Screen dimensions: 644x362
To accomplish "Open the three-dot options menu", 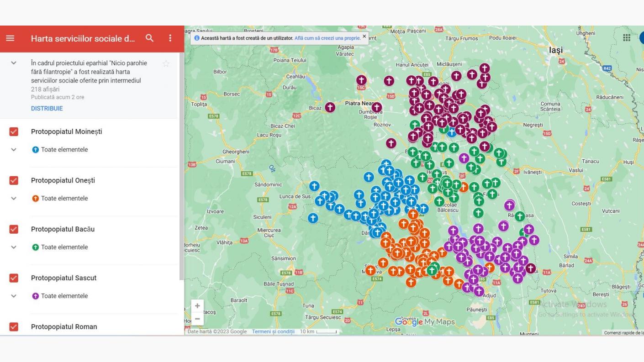I will tap(169, 38).
